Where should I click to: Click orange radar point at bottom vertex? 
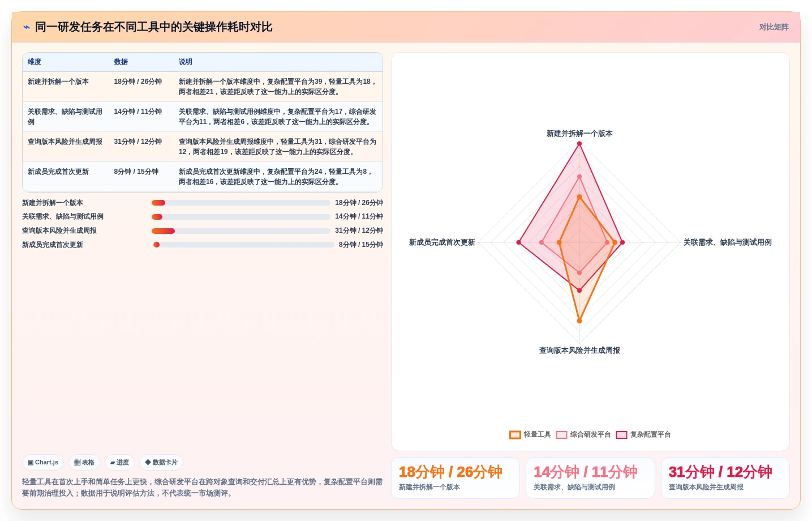[x=579, y=321]
